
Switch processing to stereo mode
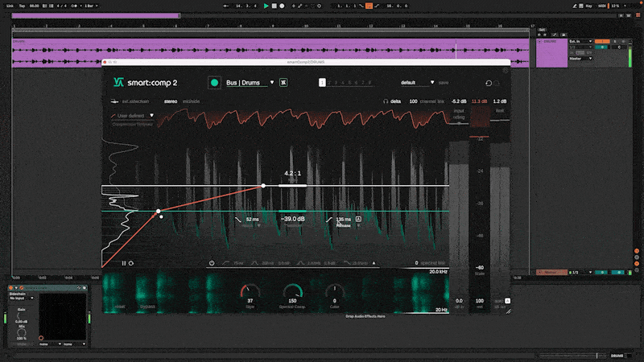click(171, 101)
